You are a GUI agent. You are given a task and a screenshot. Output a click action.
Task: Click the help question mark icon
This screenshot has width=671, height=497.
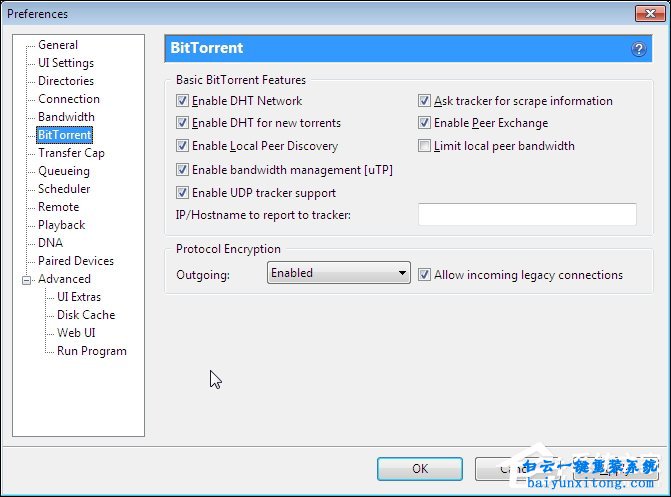(639, 49)
